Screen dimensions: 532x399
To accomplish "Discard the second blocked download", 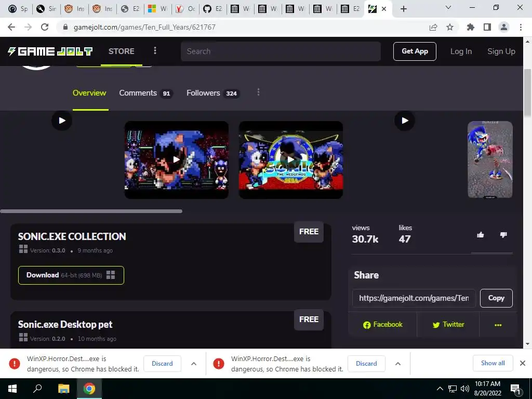I will tap(366, 363).
